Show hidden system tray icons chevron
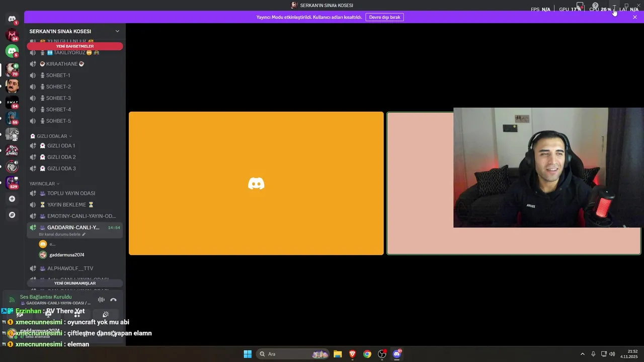 pos(583,354)
